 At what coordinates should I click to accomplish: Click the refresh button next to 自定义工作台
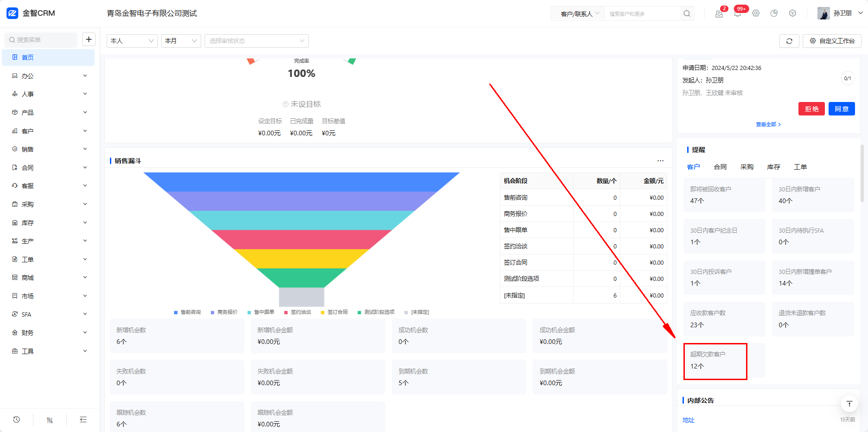pos(789,41)
